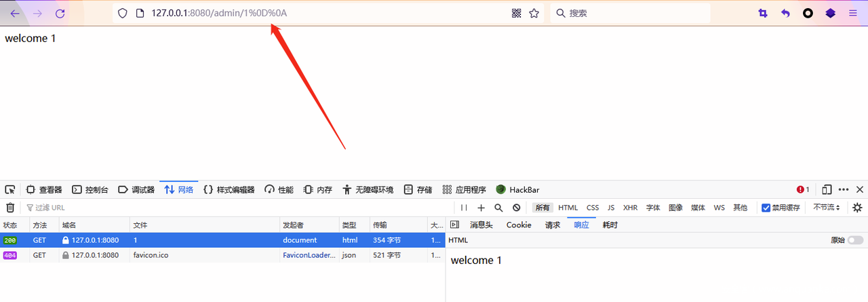This screenshot has width=868, height=302.
Task: Toggle the devtools dock side icon
Action: (x=827, y=190)
